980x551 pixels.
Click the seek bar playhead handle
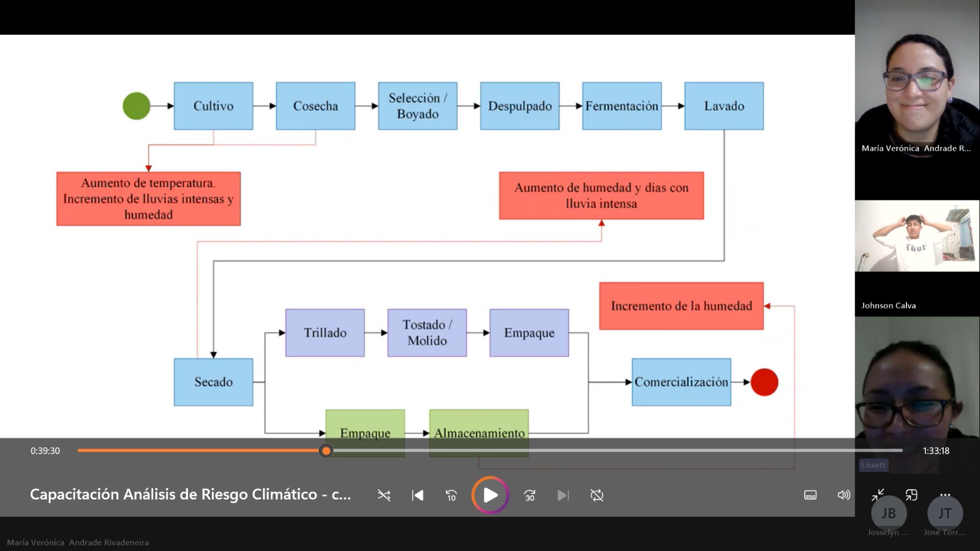(x=326, y=451)
